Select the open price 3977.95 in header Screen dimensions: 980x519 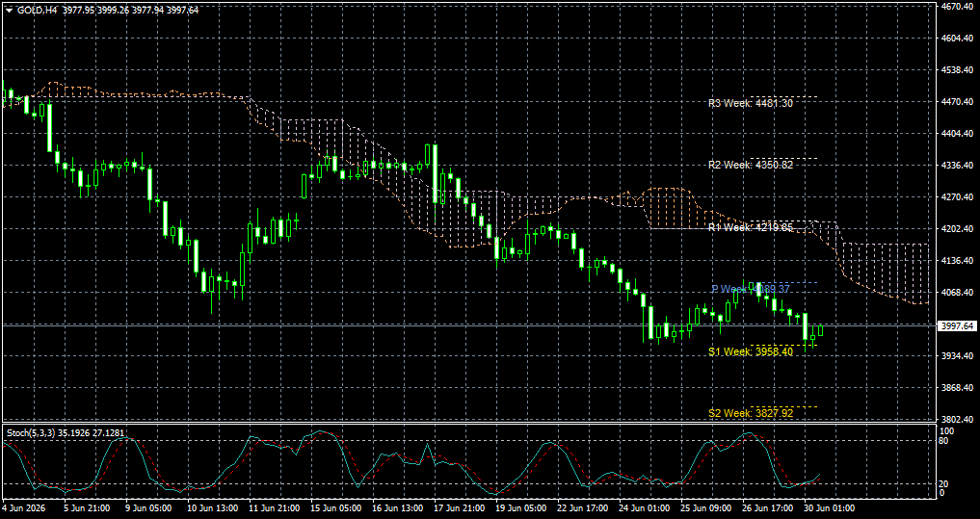pyautogui.click(x=79, y=11)
